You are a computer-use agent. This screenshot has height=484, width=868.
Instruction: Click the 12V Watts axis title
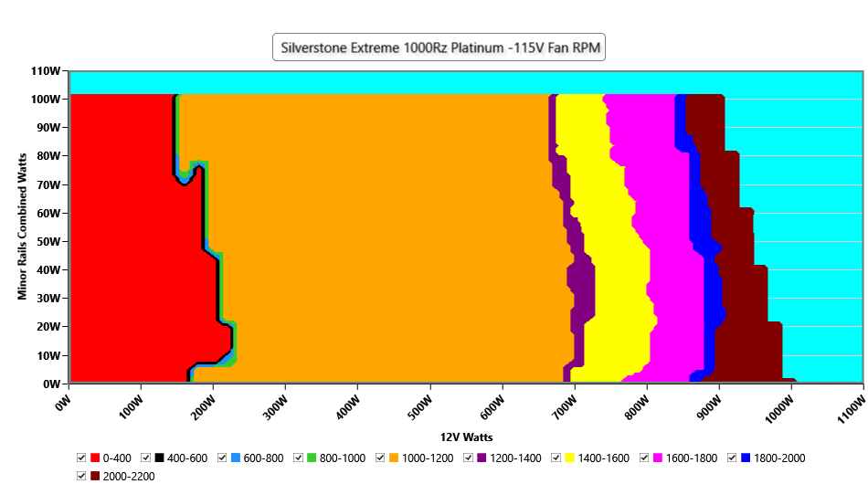point(466,437)
